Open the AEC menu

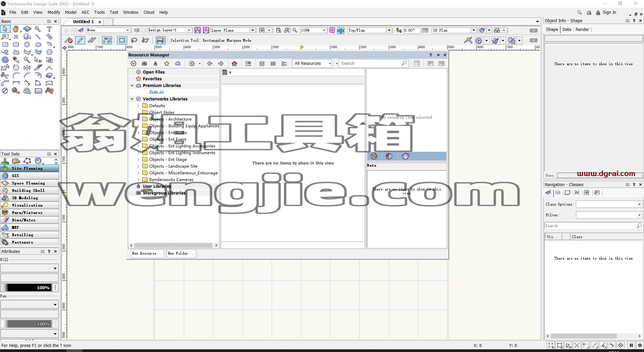(x=85, y=12)
